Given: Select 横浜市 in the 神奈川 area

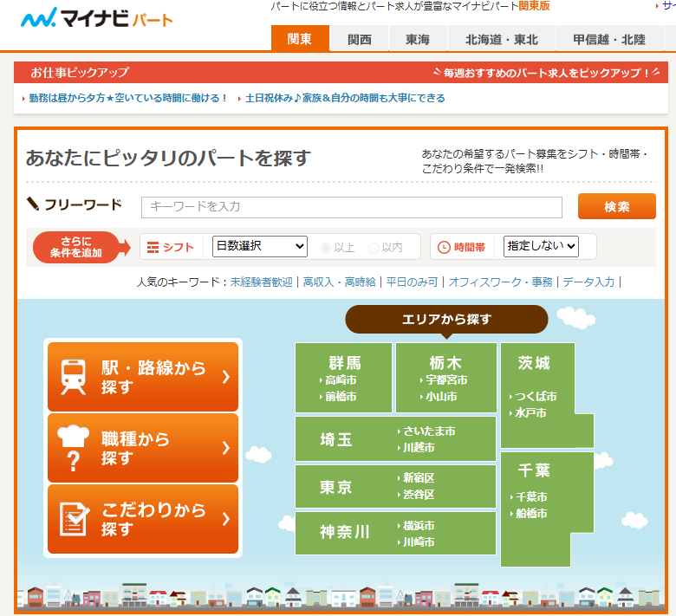Looking at the screenshot, I should tap(419, 526).
